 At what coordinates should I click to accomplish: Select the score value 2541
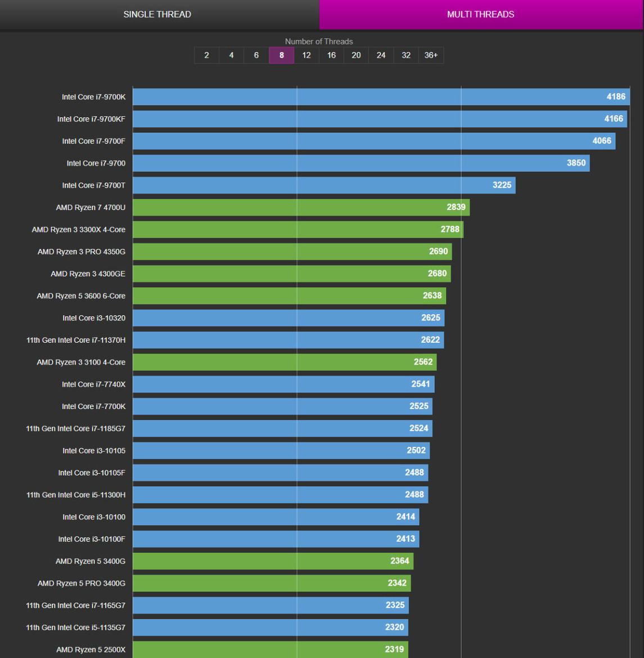[421, 384]
